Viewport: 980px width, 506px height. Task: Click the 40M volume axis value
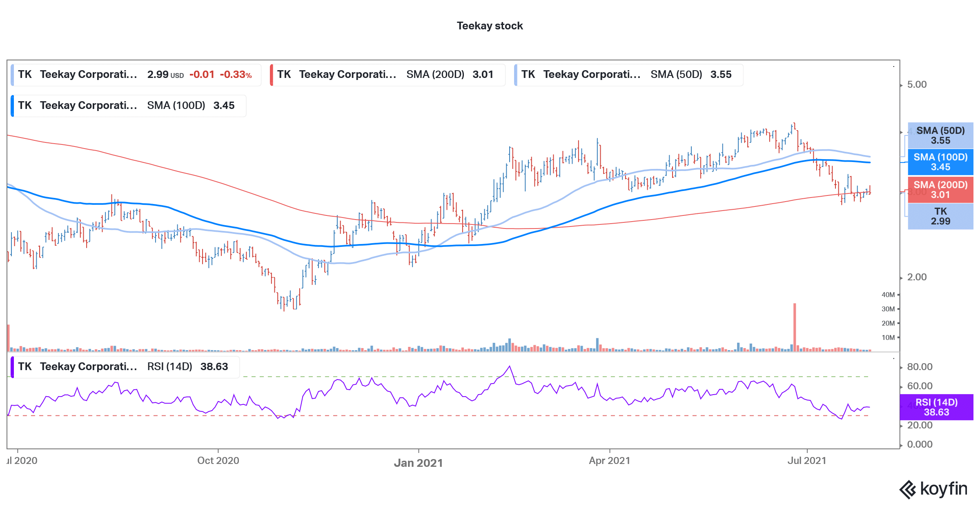click(x=888, y=295)
